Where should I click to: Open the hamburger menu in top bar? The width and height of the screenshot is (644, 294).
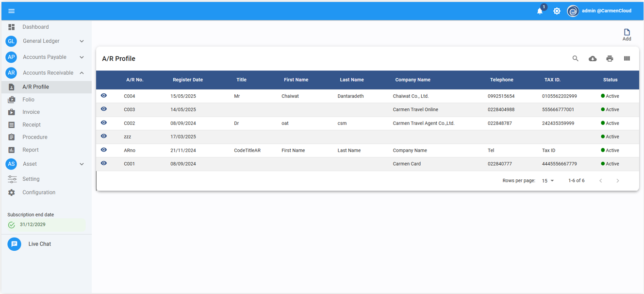12,11
